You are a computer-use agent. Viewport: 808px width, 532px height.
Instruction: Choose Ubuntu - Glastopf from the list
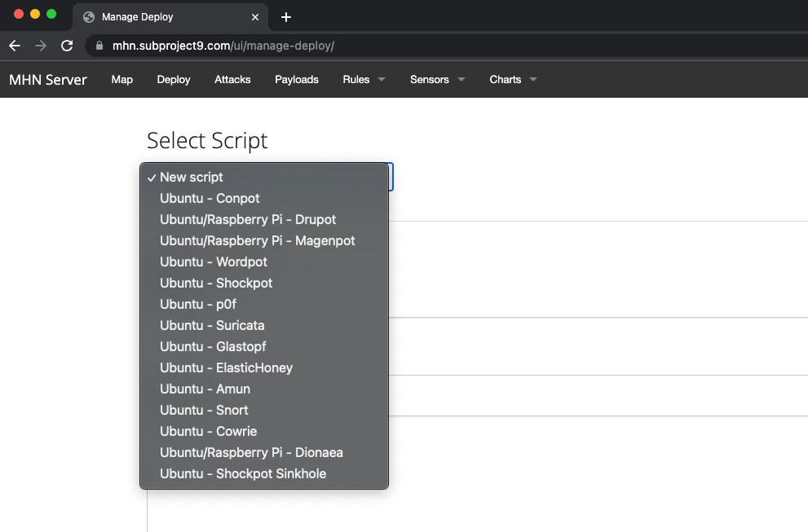tap(264, 346)
